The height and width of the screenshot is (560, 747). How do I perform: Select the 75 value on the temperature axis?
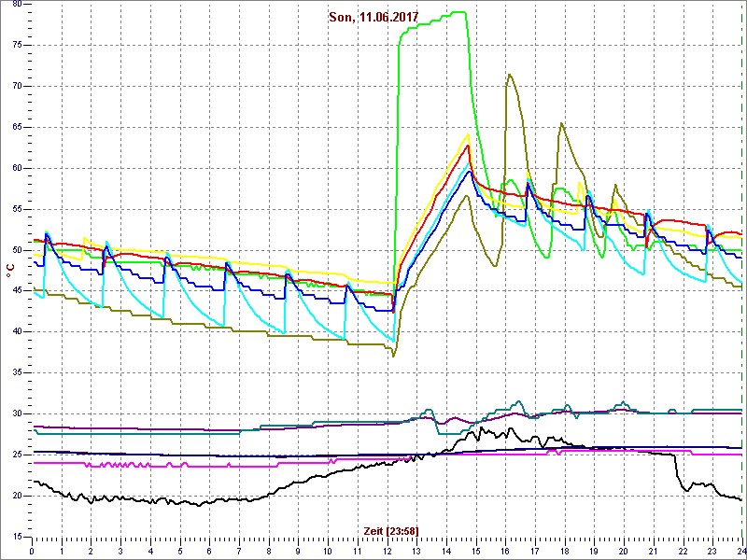tap(17, 46)
